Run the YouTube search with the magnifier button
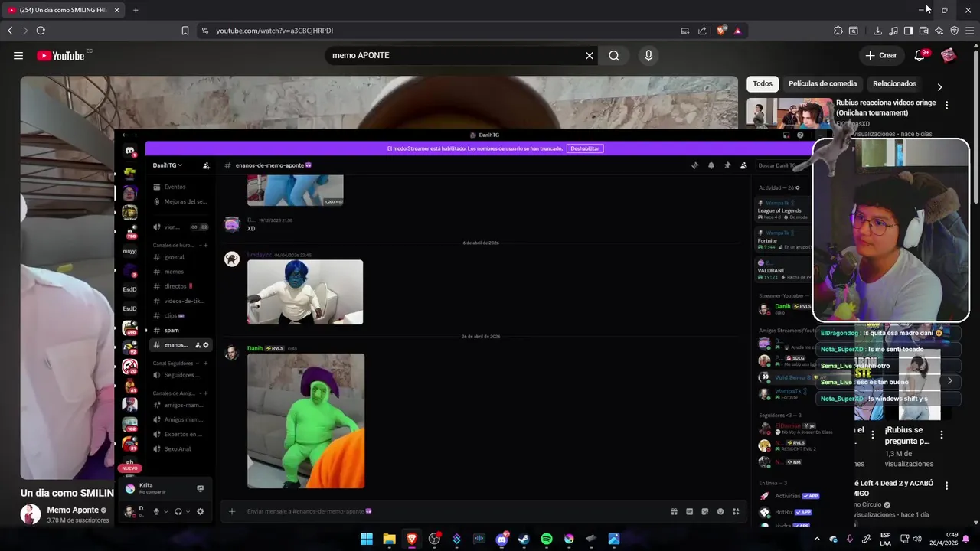 click(614, 55)
